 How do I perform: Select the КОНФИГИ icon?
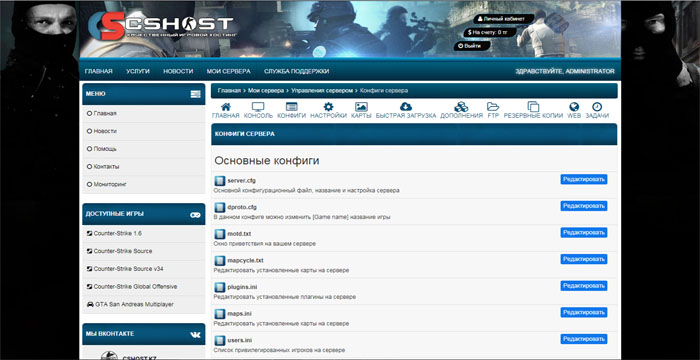pos(292,107)
